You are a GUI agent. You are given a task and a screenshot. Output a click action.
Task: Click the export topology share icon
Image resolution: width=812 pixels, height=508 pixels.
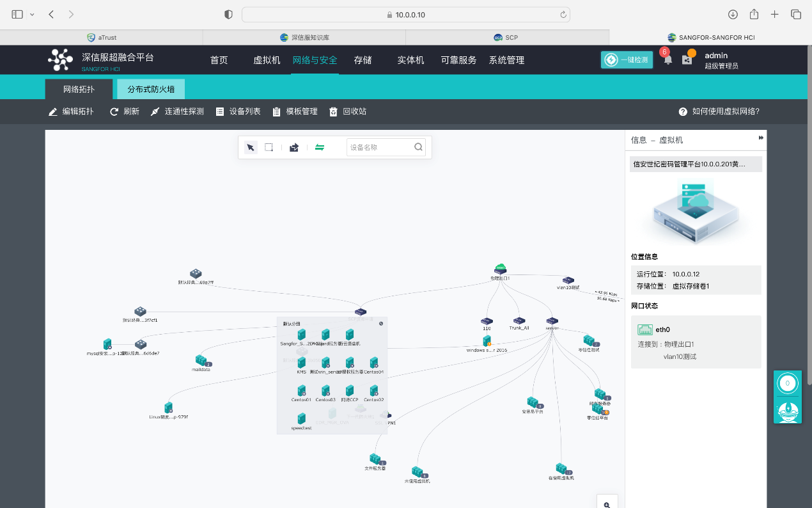pyautogui.click(x=294, y=148)
